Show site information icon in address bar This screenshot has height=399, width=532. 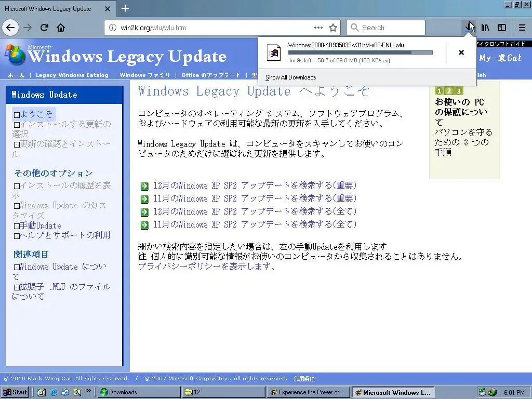(x=113, y=28)
